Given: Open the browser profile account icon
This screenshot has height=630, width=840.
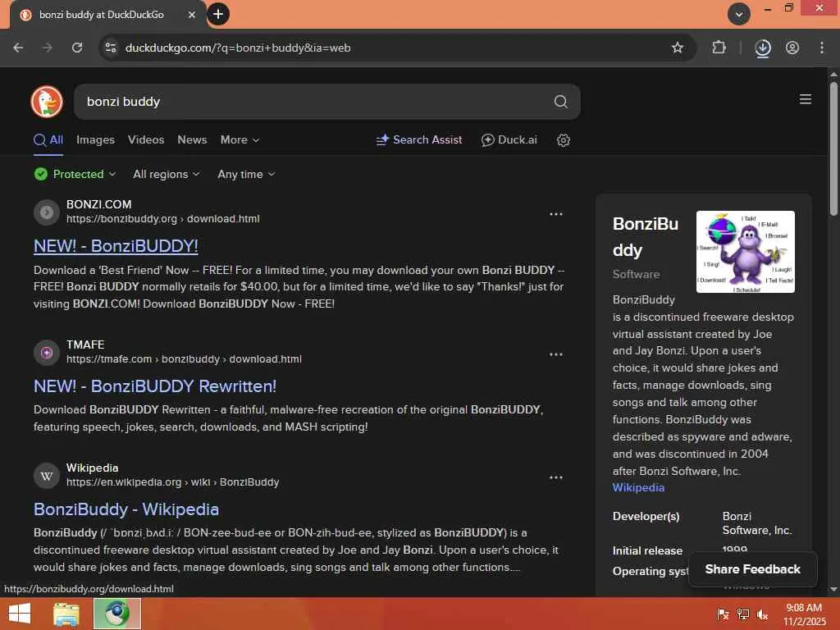Looking at the screenshot, I should click(792, 48).
